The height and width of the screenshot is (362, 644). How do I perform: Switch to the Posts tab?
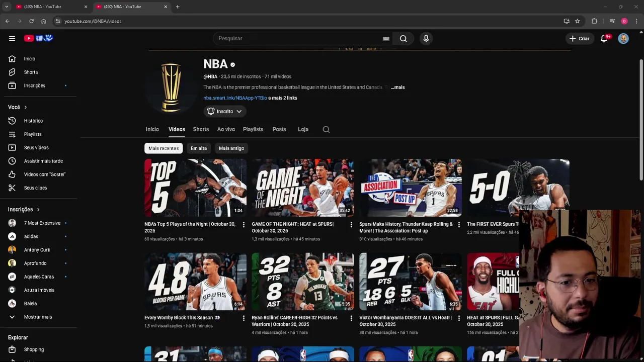click(x=279, y=129)
